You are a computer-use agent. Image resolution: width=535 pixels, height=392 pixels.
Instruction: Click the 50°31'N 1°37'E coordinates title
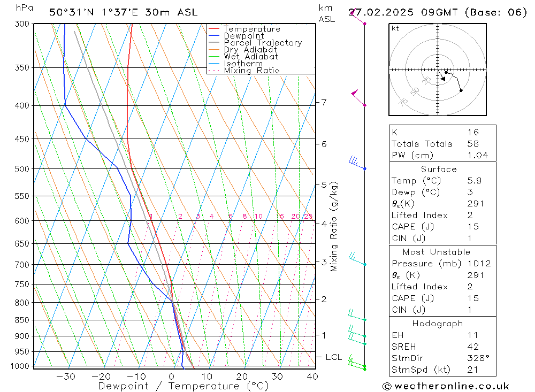94,13
